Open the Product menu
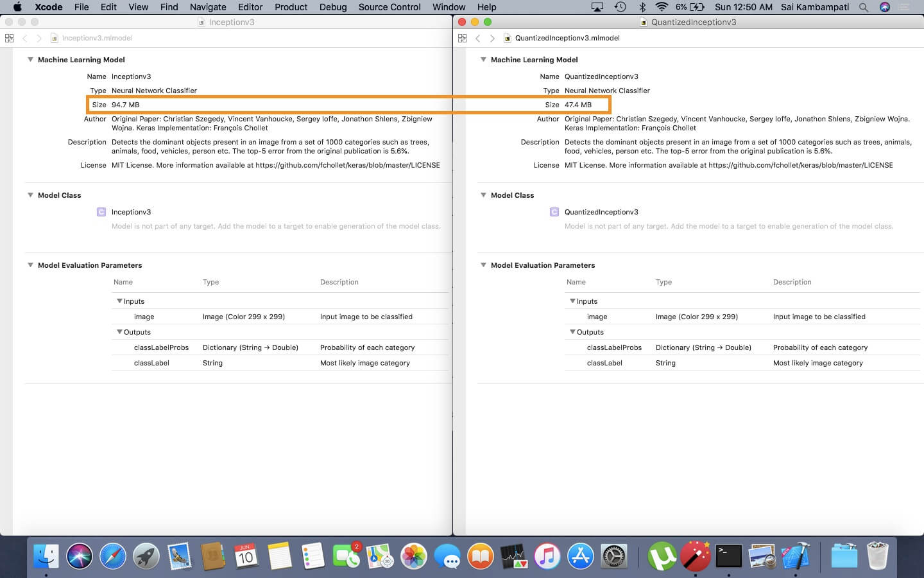This screenshot has height=578, width=924. click(291, 7)
